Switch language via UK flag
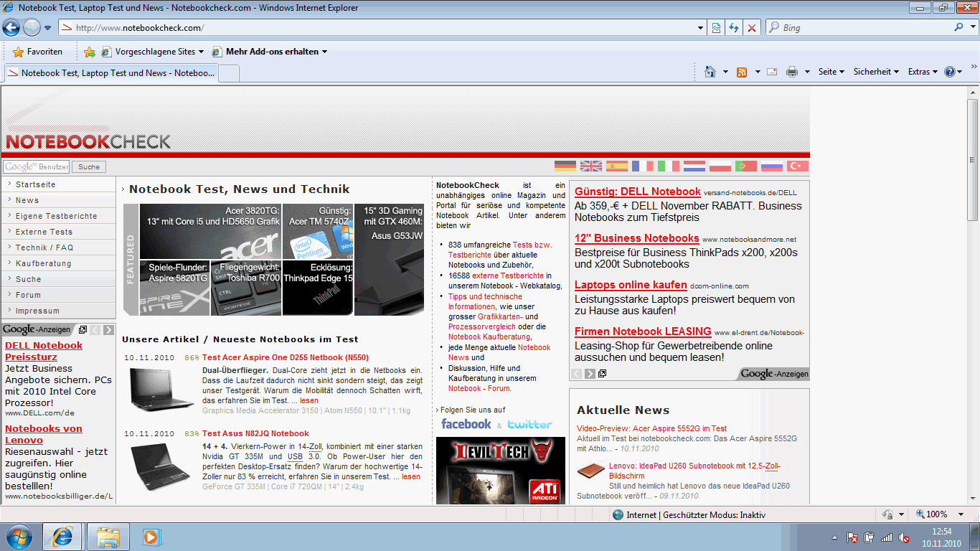Image resolution: width=980 pixels, height=551 pixels. pyautogui.click(x=591, y=166)
